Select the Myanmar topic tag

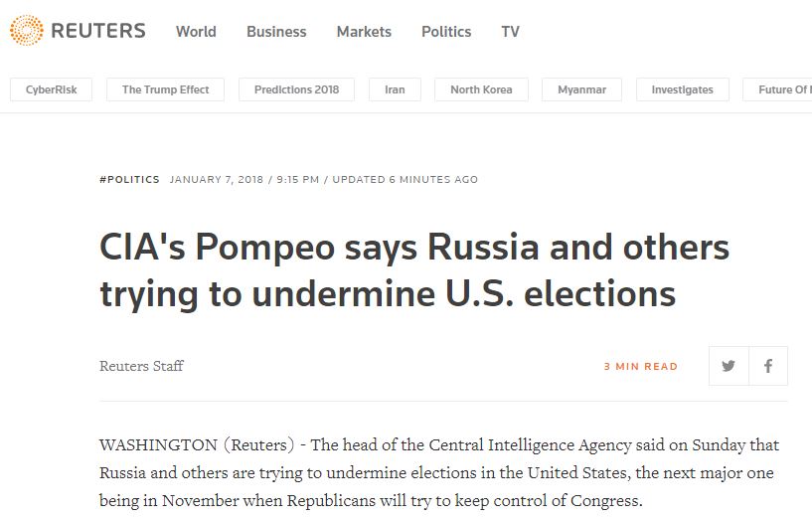click(582, 89)
